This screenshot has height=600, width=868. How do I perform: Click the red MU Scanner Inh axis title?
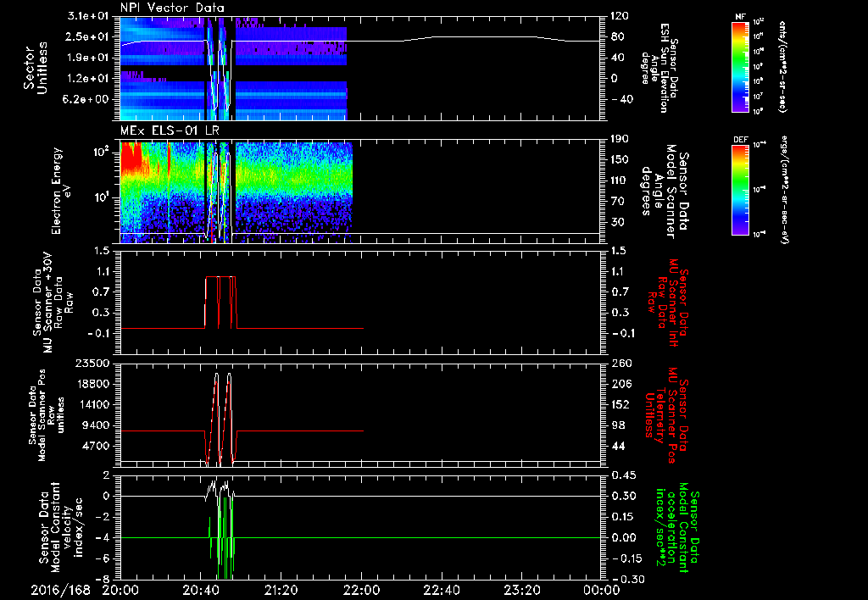tap(668, 303)
